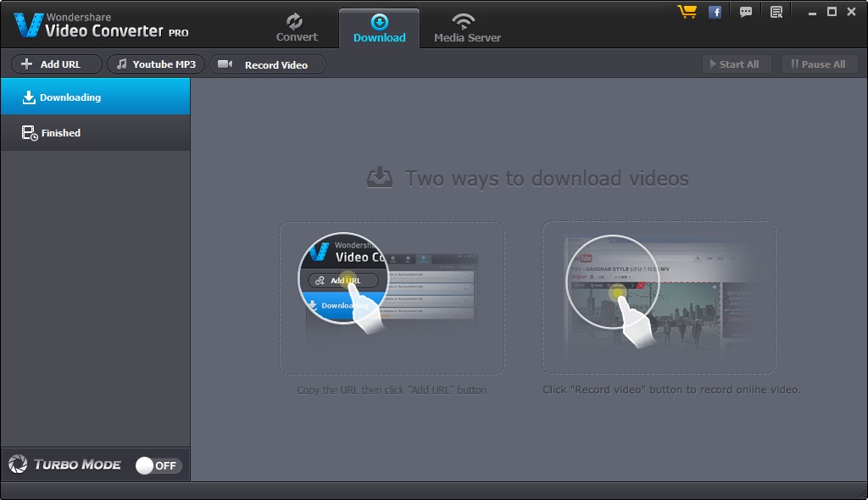Click the Youtube MP3 button
Viewport: 868px width, 500px height.
click(x=155, y=64)
